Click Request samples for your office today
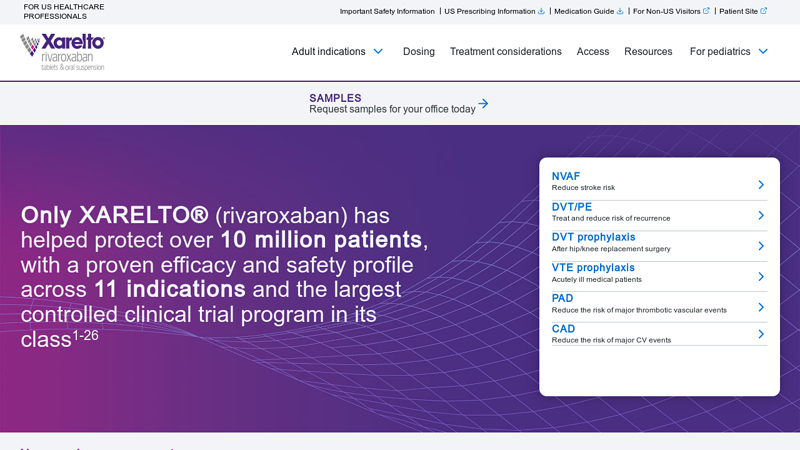 coord(392,109)
